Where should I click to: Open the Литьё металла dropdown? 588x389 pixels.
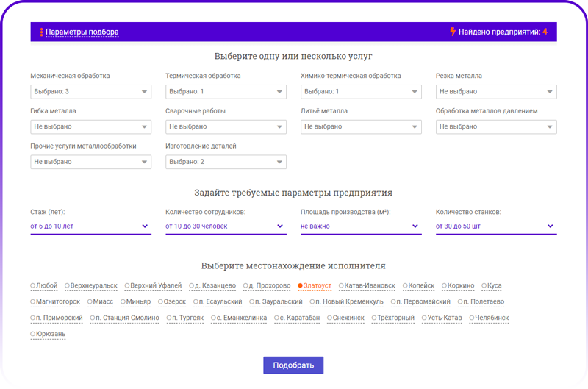361,126
